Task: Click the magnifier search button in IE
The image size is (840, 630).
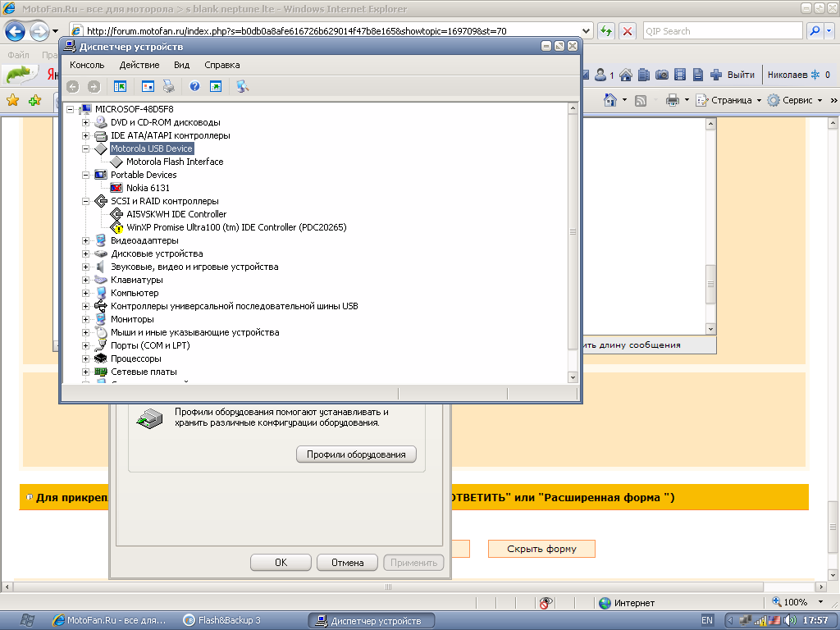Action: 815,31
